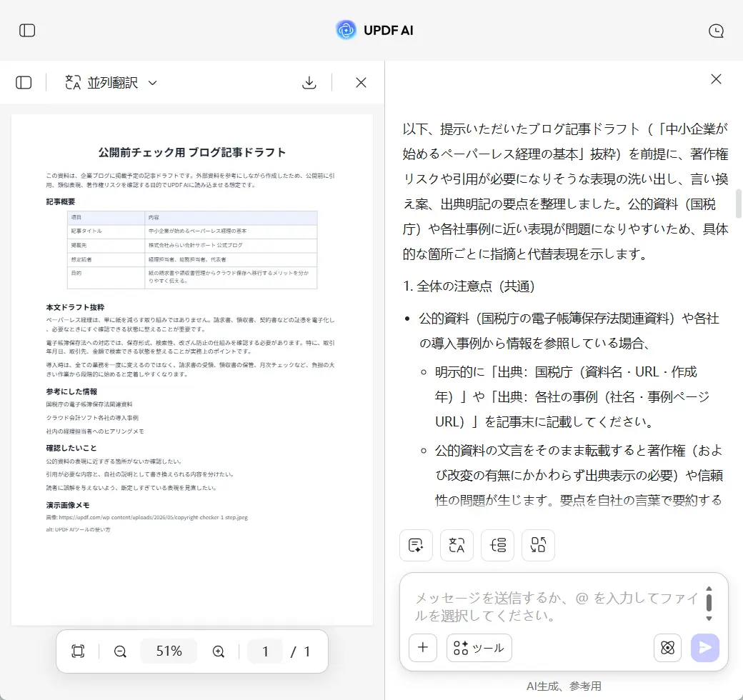Click the image URL line in document
Screen dimensions: 743x700
pyautogui.click(x=147, y=517)
